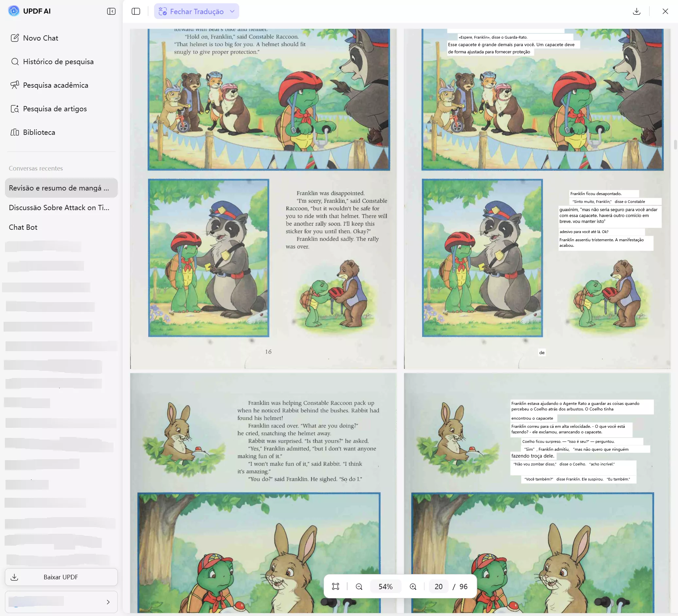Click the fit-to-page icon in zoom bar
The width and height of the screenshot is (678, 616).
pyautogui.click(x=335, y=587)
